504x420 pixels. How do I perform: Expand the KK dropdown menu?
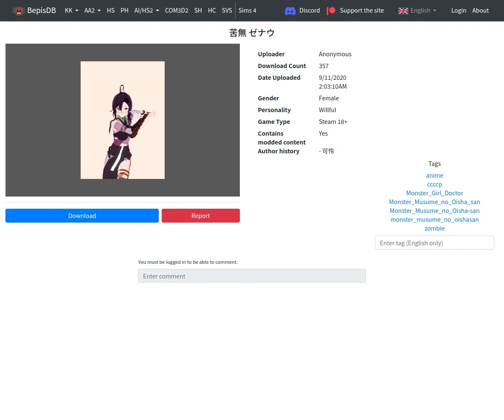pos(71,10)
